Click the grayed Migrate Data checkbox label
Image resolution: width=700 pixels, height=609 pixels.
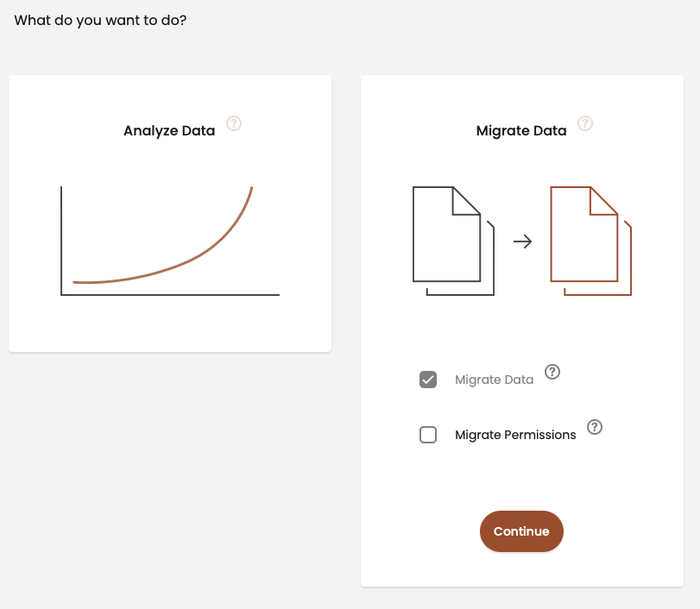click(x=494, y=380)
